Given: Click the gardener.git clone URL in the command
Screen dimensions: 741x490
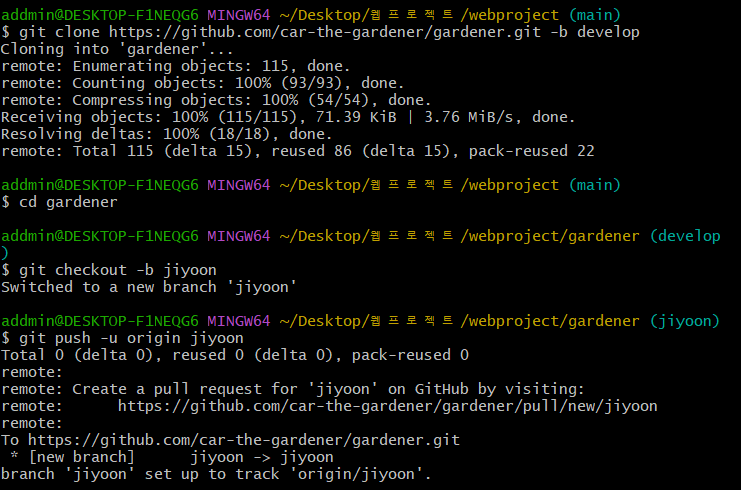Looking at the screenshot, I should (325, 32).
